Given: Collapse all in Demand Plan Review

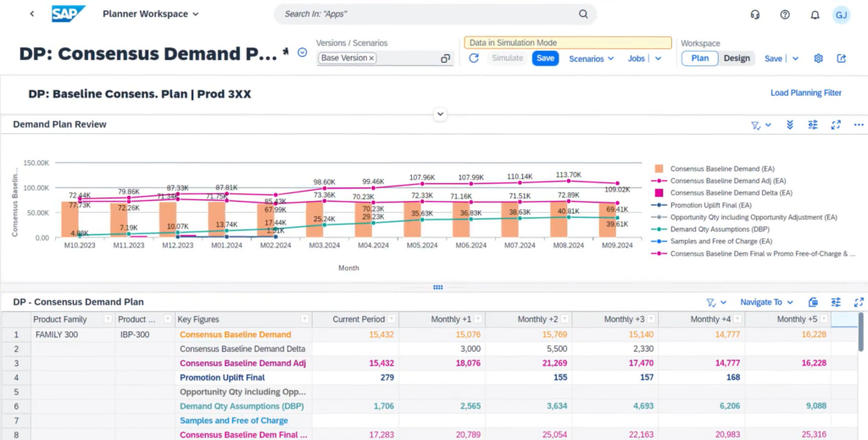Looking at the screenshot, I should [790, 125].
